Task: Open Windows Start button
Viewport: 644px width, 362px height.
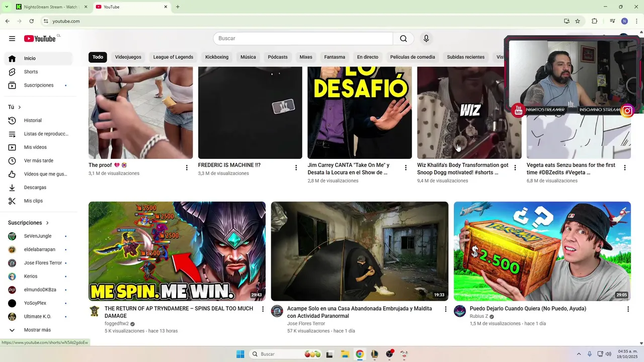Action: coord(240,354)
